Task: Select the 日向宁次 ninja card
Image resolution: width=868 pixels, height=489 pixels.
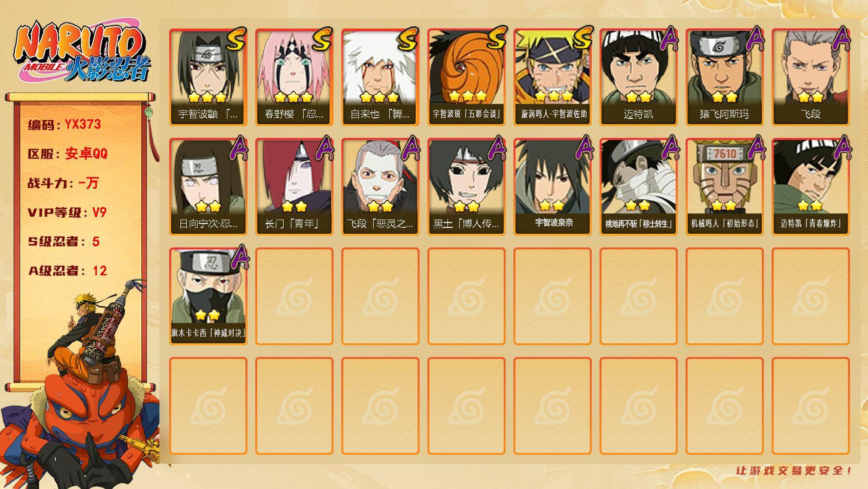Action: pos(208,187)
